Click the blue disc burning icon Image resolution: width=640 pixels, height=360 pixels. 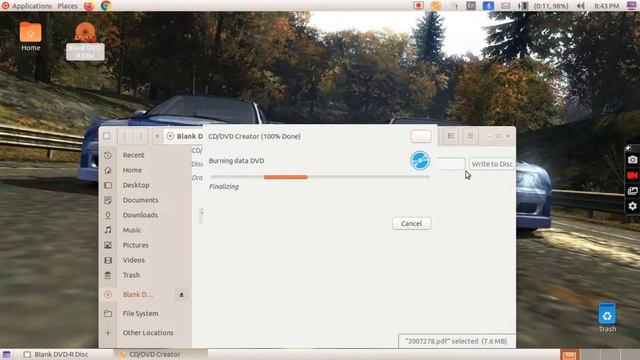point(420,160)
